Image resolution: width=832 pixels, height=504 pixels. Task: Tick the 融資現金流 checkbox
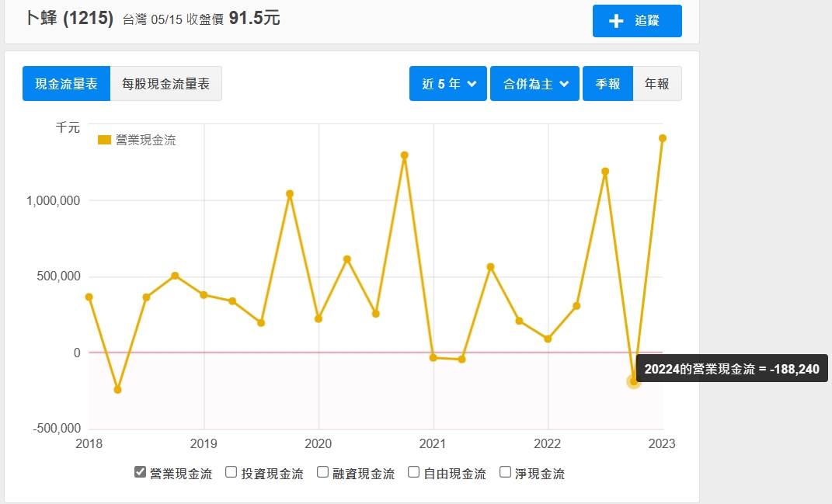tap(322, 471)
